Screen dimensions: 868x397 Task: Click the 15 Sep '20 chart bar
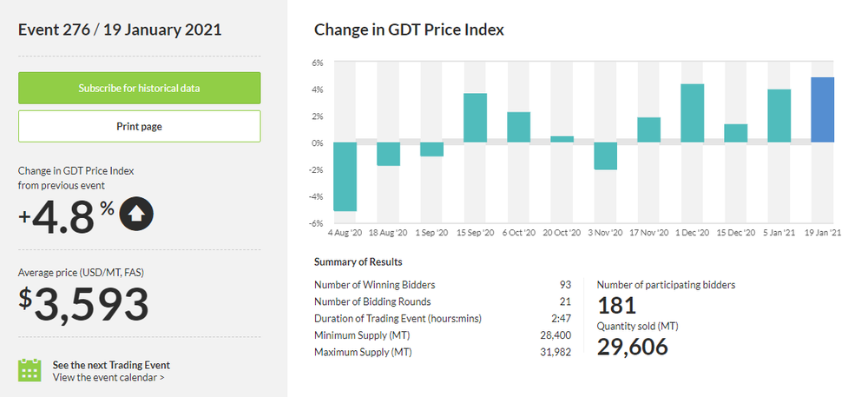(475, 118)
